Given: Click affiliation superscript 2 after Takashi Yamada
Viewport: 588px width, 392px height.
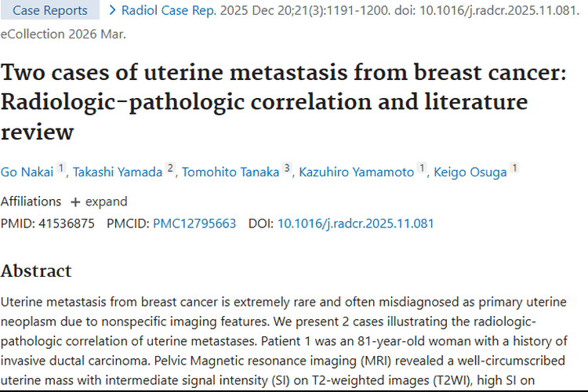Looking at the screenshot, I should 170,168.
